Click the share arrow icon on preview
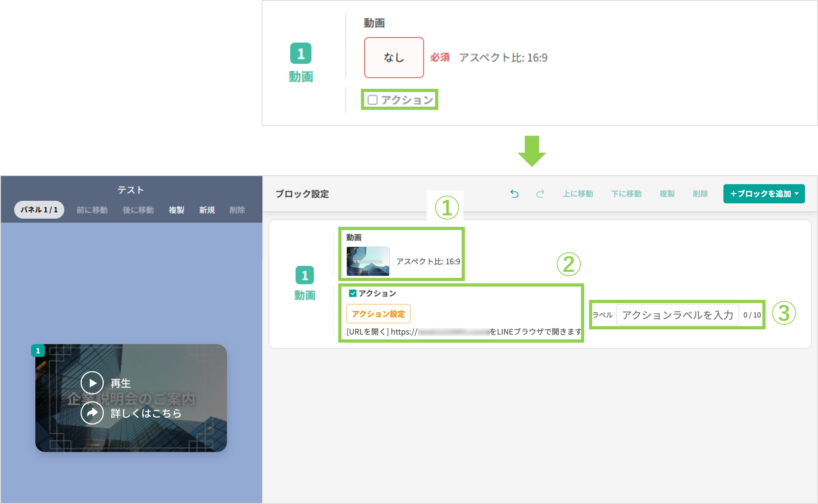Image resolution: width=818 pixels, height=504 pixels. tap(92, 413)
